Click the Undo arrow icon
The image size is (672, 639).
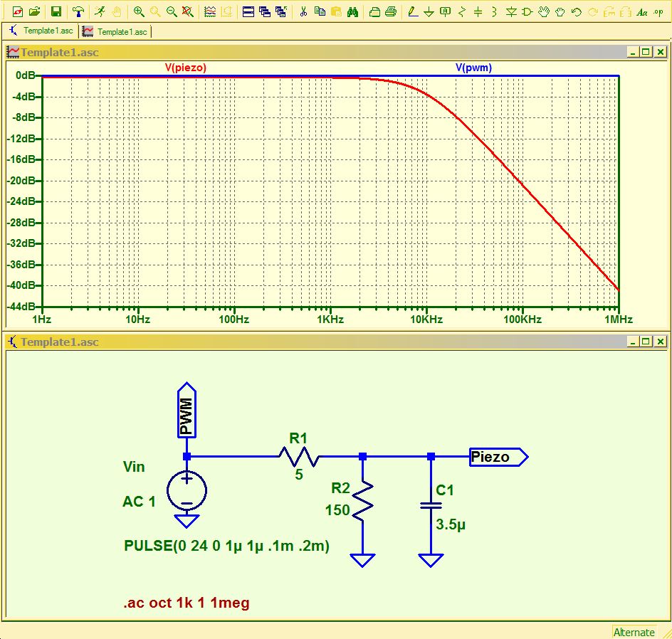click(577, 11)
